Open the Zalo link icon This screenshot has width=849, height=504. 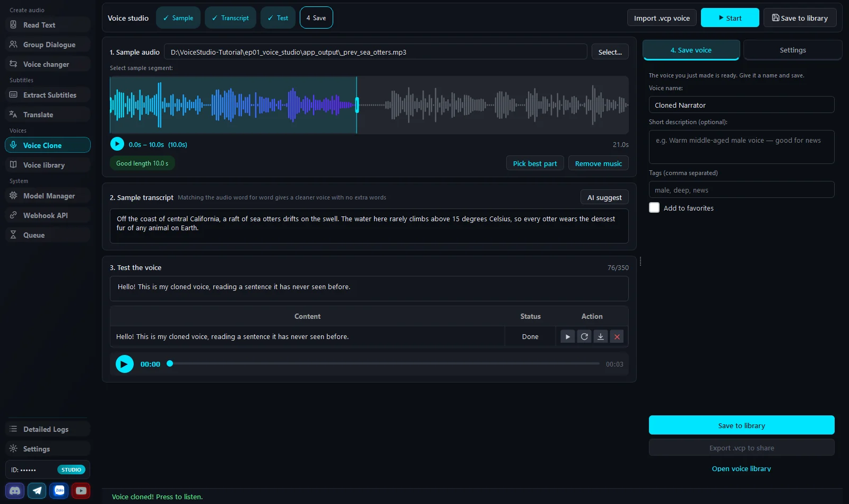[x=59, y=491]
